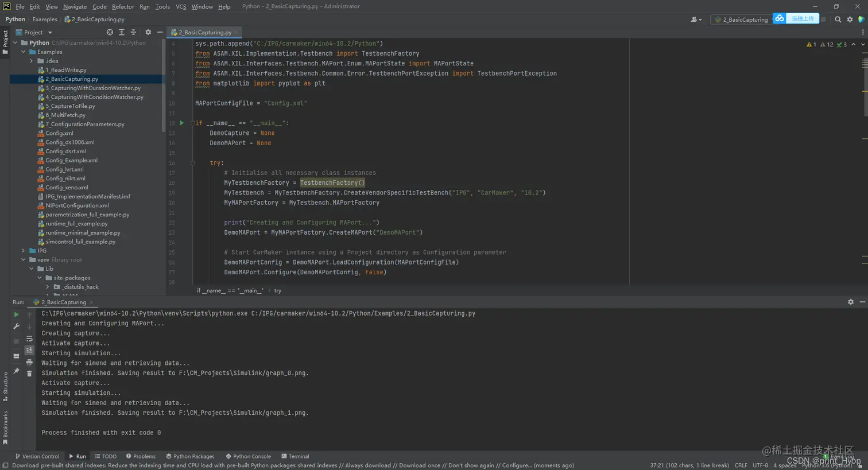Open the Terminal tool window

coord(295,456)
